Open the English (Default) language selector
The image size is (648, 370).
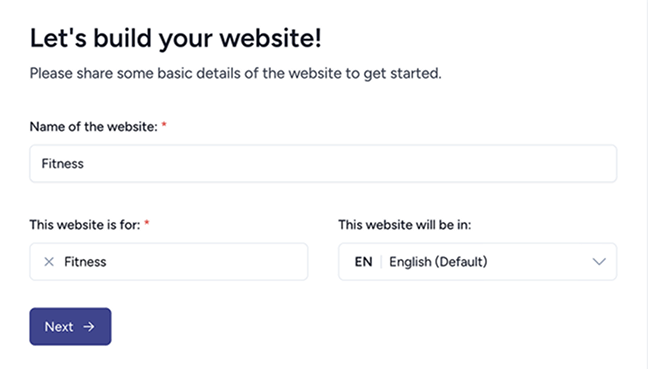coord(477,262)
